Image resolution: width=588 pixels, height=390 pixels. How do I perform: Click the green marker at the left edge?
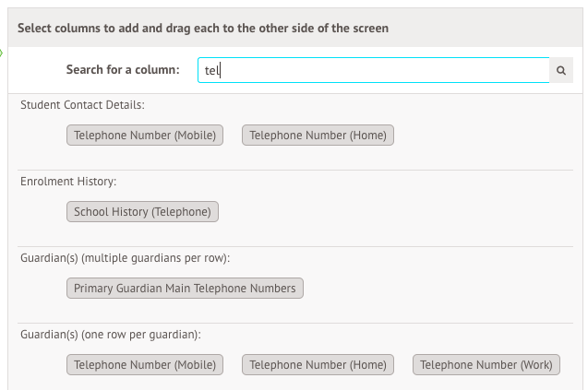pyautogui.click(x=2, y=53)
